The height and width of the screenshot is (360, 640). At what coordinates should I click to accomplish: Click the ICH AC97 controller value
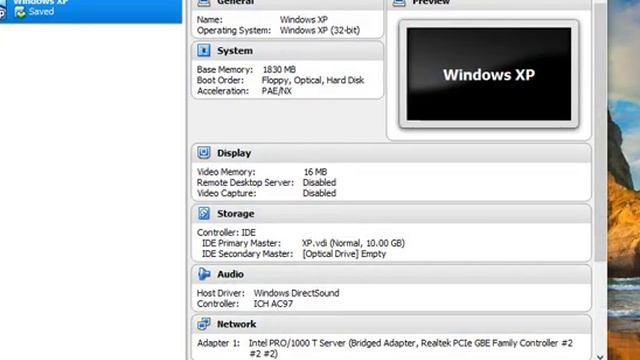coord(273,304)
